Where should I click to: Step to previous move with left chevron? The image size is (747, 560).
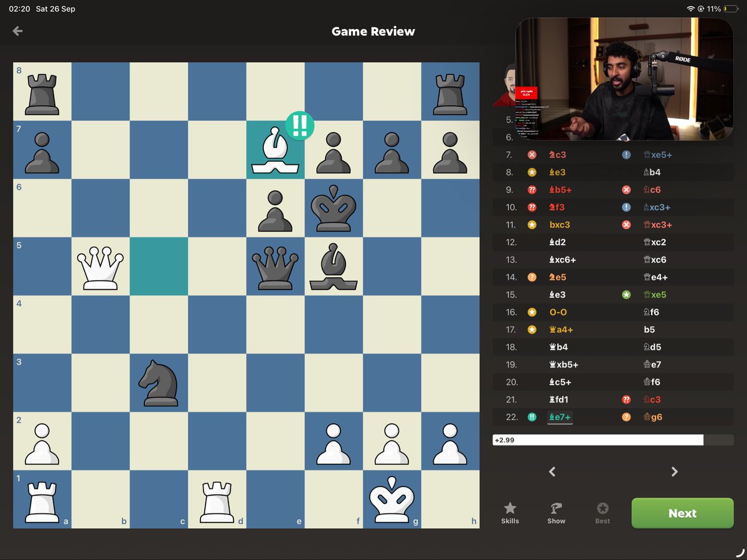552,472
